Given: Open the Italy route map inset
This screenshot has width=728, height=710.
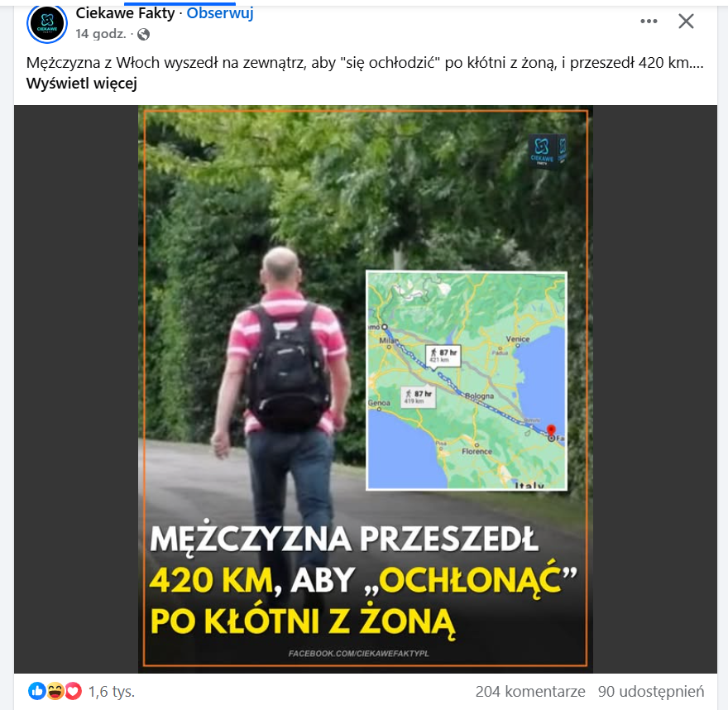Looking at the screenshot, I should [467, 381].
